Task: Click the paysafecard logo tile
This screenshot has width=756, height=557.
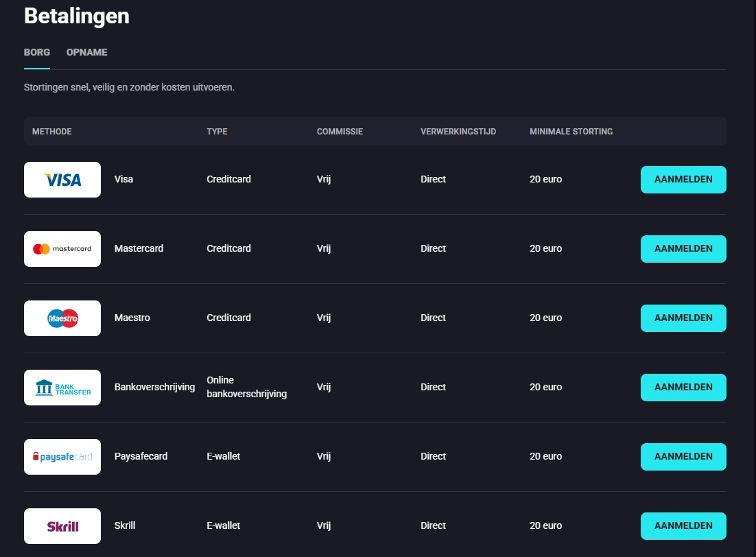Action: click(62, 457)
